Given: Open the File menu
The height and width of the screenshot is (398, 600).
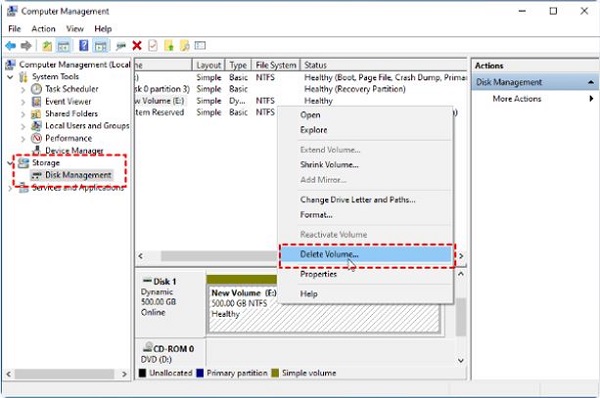Looking at the screenshot, I should point(15,29).
